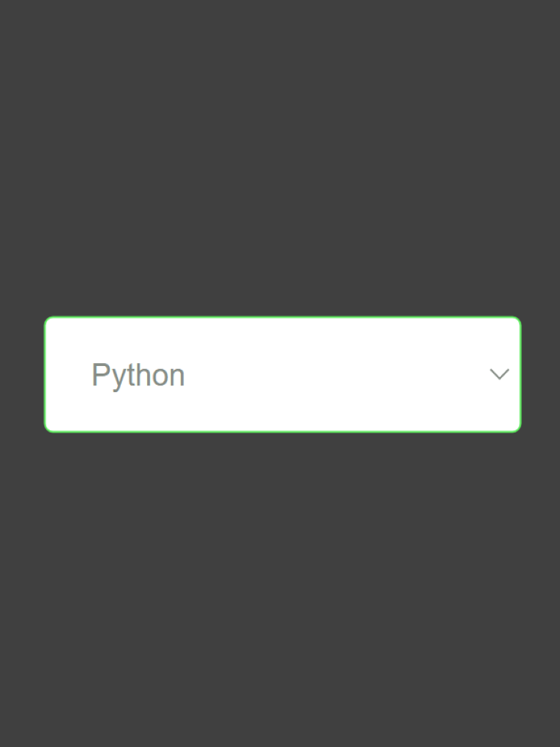
Task: Show the options list for Python selector
Action: (x=282, y=374)
